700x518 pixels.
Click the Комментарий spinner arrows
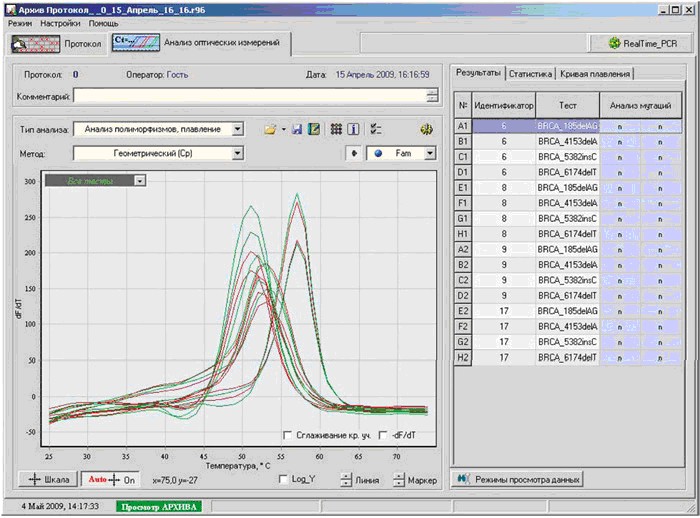[x=432, y=96]
